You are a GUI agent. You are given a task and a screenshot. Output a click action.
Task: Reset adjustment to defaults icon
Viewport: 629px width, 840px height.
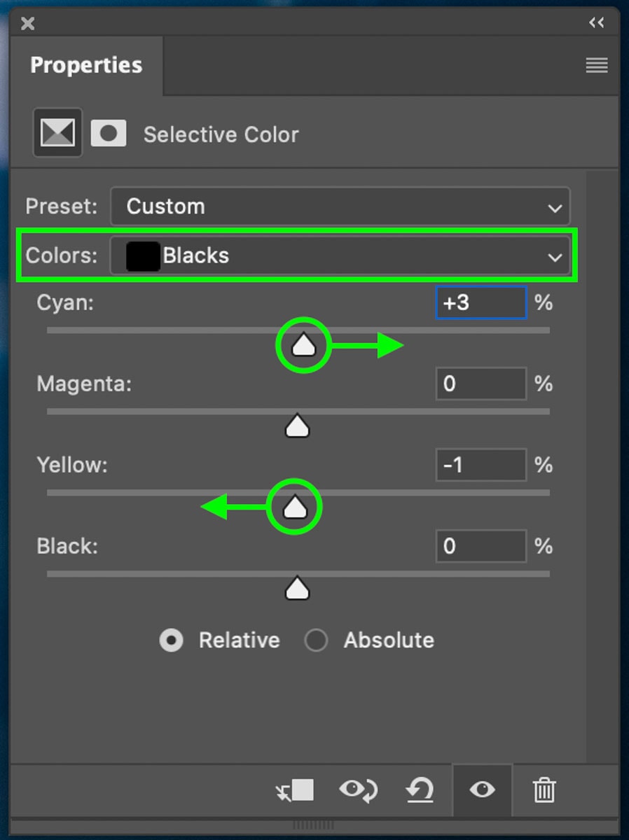click(420, 790)
